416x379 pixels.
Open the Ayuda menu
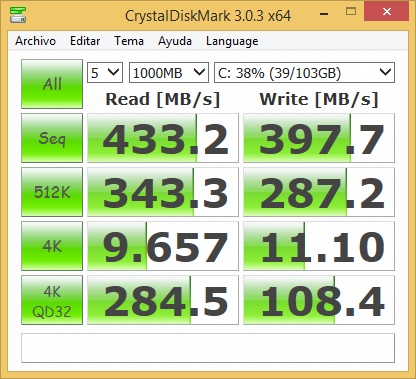click(175, 41)
